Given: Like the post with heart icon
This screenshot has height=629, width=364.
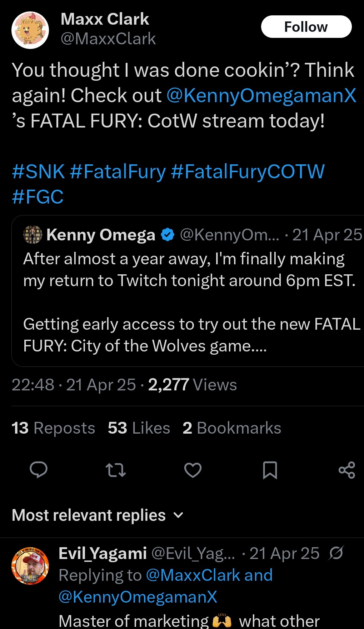Looking at the screenshot, I should (x=193, y=470).
